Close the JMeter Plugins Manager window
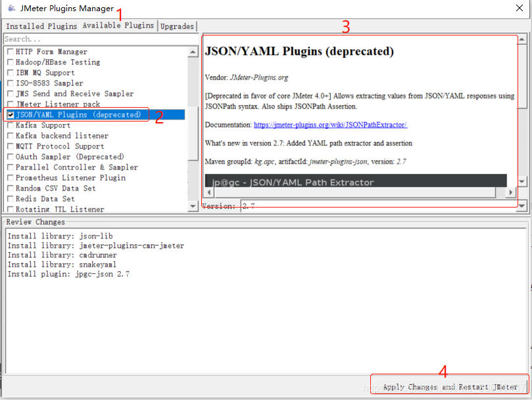This screenshot has height=400, width=532. point(519,8)
